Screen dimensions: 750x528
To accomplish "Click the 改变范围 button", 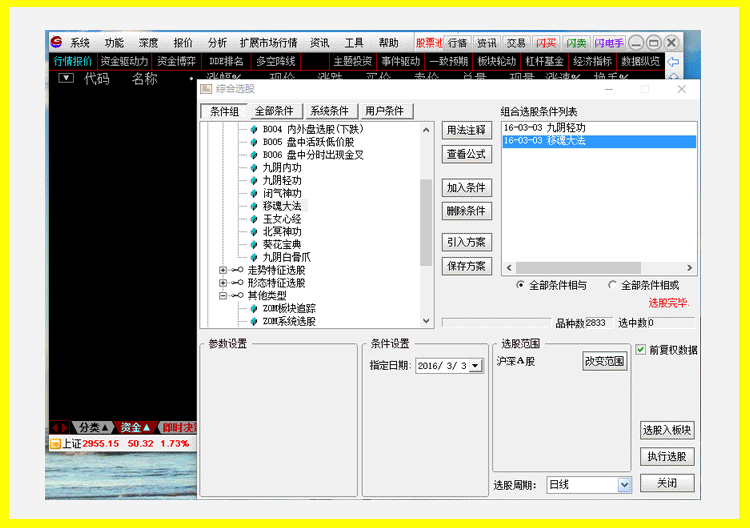I will pos(605,361).
